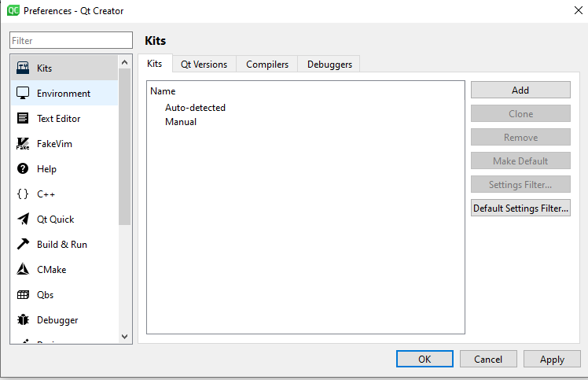Click the Name column header
588x380 pixels.
point(163,91)
